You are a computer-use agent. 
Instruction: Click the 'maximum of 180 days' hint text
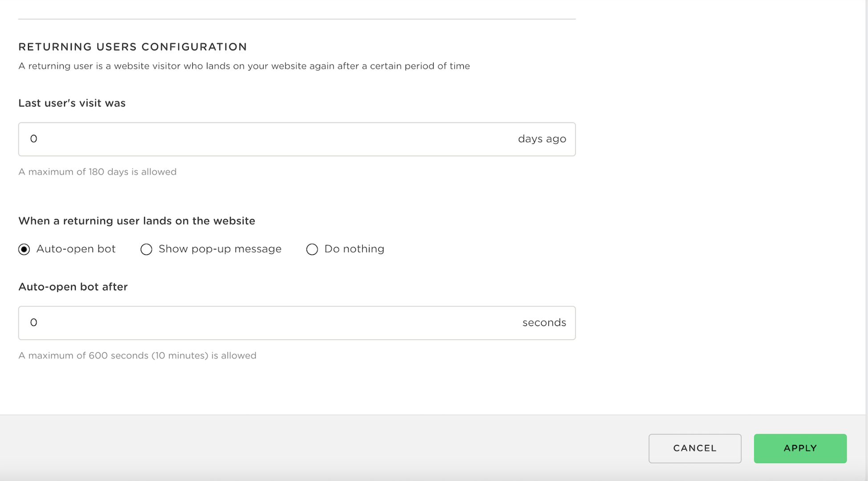(97, 172)
